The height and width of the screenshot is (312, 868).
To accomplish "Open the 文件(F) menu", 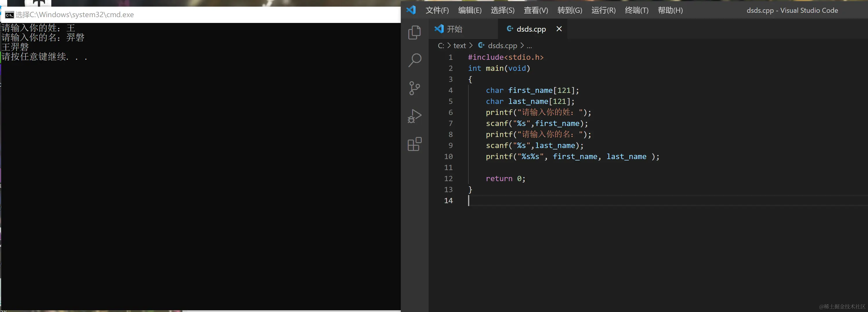I will [437, 10].
